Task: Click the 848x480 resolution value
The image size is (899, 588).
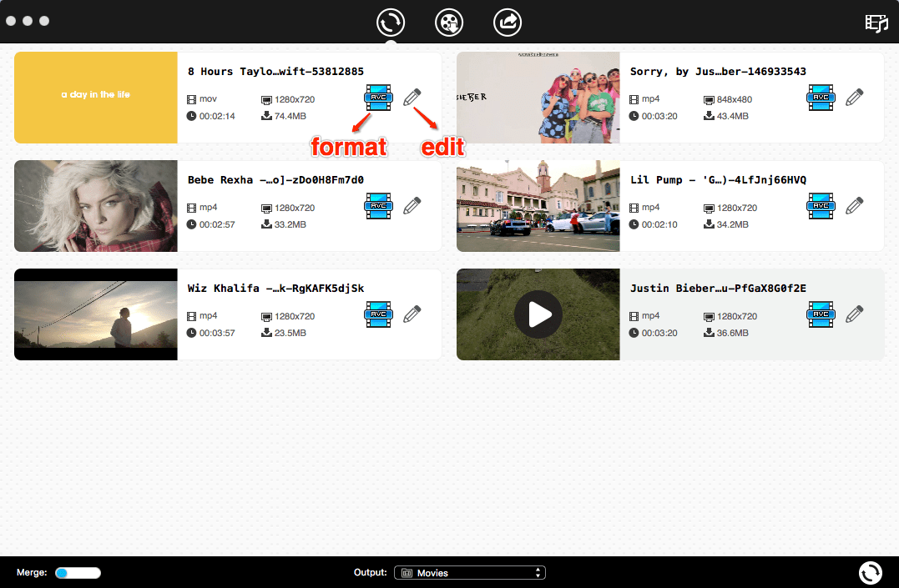Action: (735, 100)
